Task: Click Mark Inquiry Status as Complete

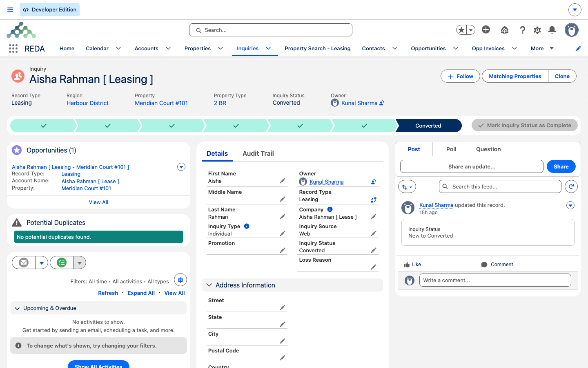Action: 525,126
